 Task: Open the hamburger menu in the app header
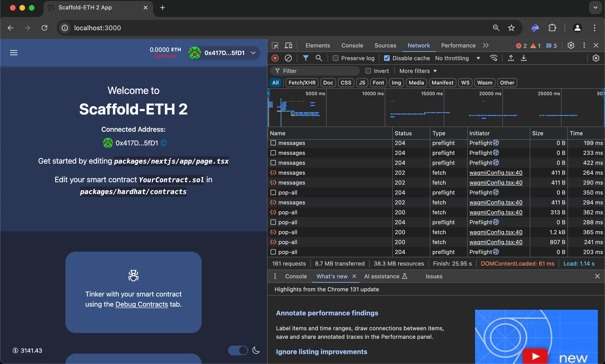click(x=13, y=53)
